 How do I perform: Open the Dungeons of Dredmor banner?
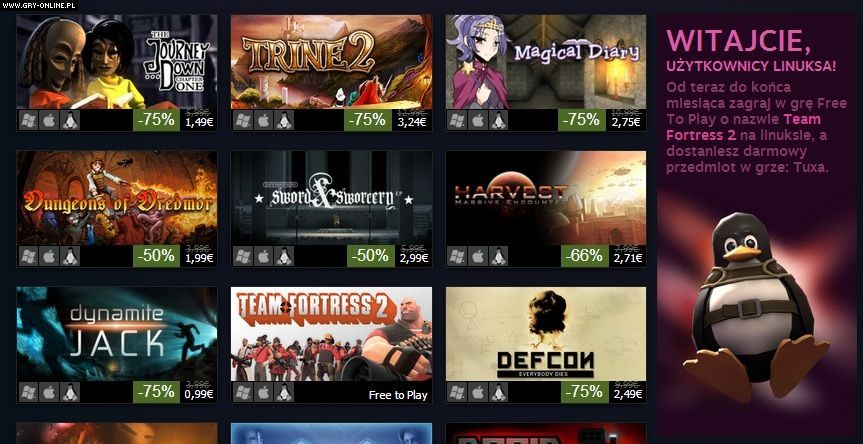[117, 198]
